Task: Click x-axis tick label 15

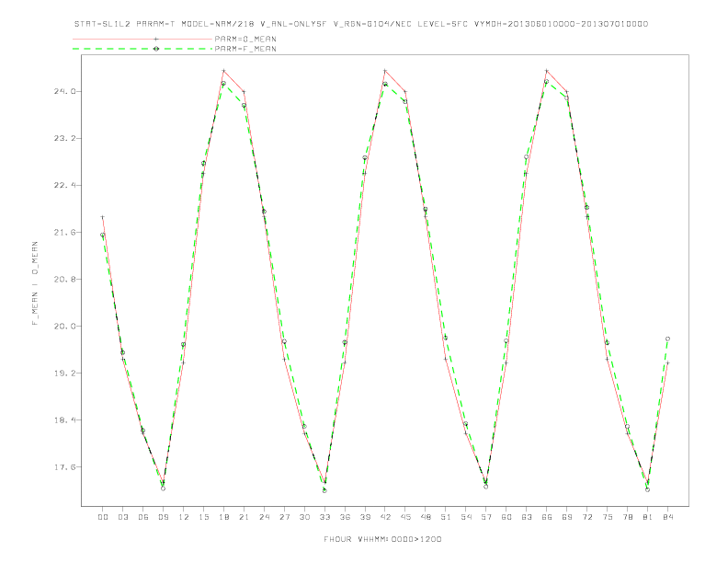Action: coord(203,517)
